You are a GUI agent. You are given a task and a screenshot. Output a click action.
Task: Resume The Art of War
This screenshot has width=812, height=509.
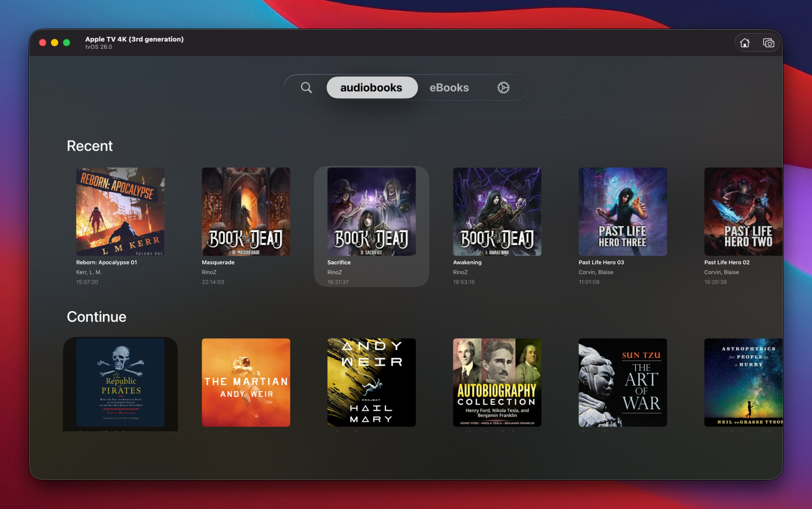pos(623,383)
